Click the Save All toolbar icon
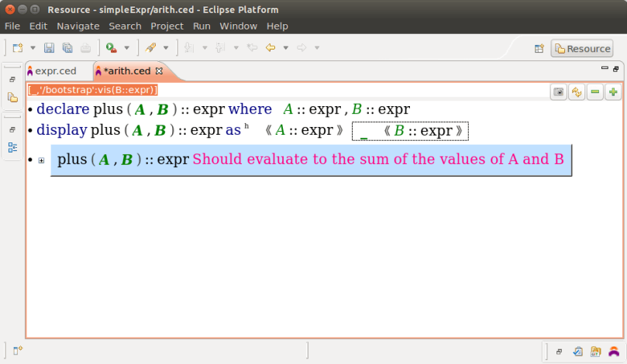The width and height of the screenshot is (627, 364). (x=67, y=48)
